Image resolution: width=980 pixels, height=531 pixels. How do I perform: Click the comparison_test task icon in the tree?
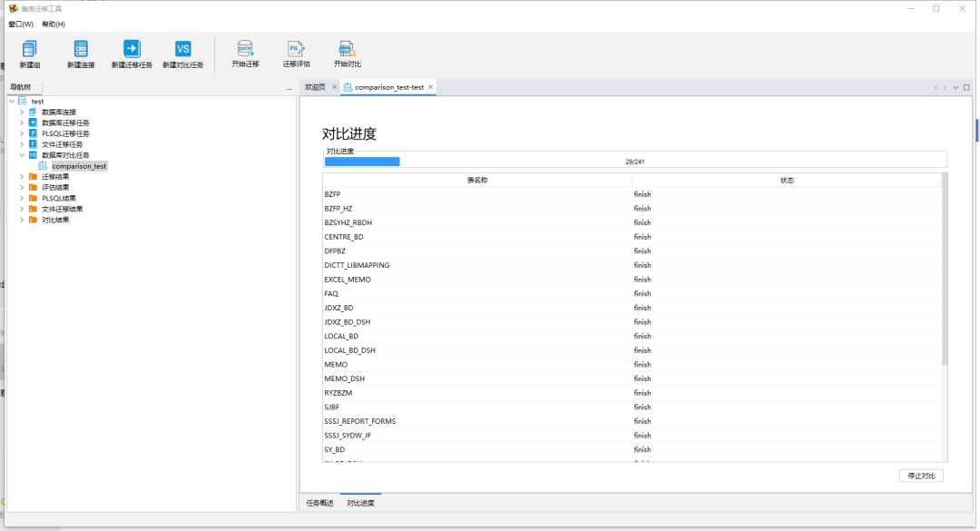pyautogui.click(x=44, y=166)
